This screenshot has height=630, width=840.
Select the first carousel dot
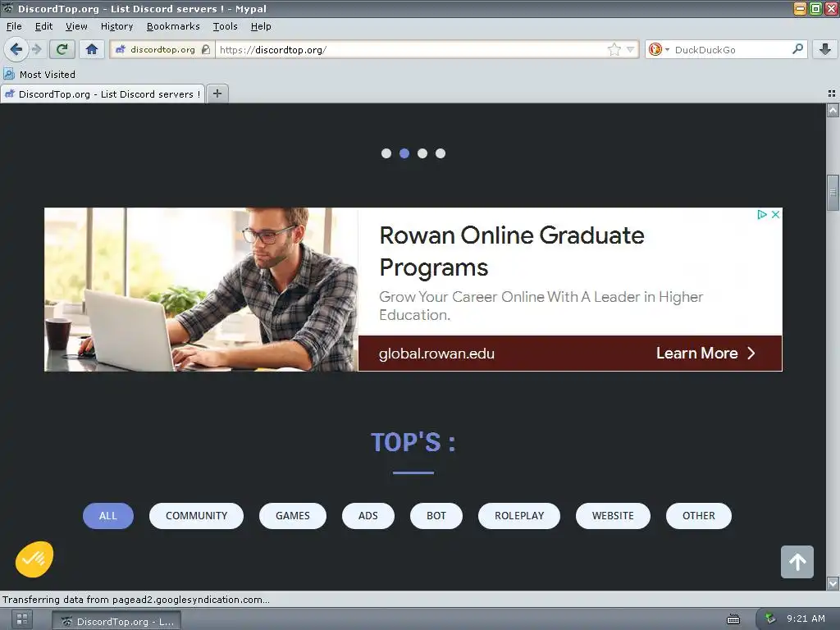click(386, 153)
